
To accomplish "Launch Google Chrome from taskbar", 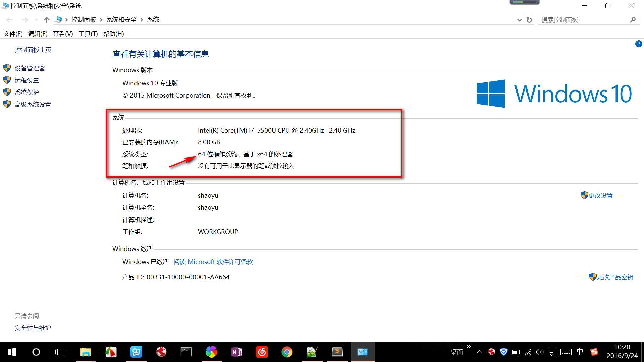I will coord(287,352).
